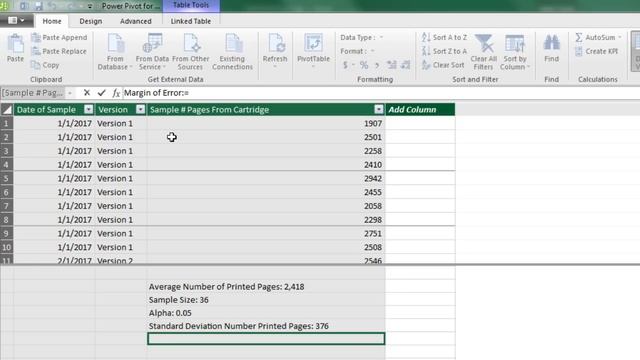Image resolution: width=640 pixels, height=360 pixels.
Task: Click date cell in row 7
Action: pos(54,206)
